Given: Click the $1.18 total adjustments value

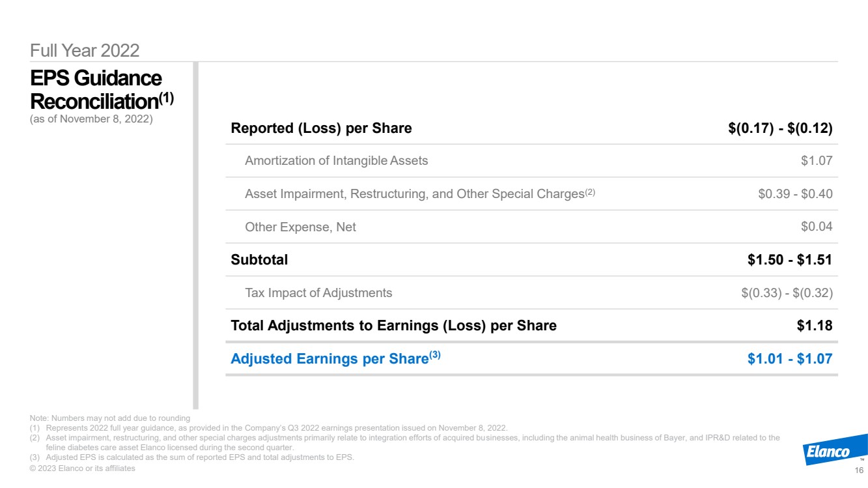Looking at the screenshot, I should click(815, 326).
